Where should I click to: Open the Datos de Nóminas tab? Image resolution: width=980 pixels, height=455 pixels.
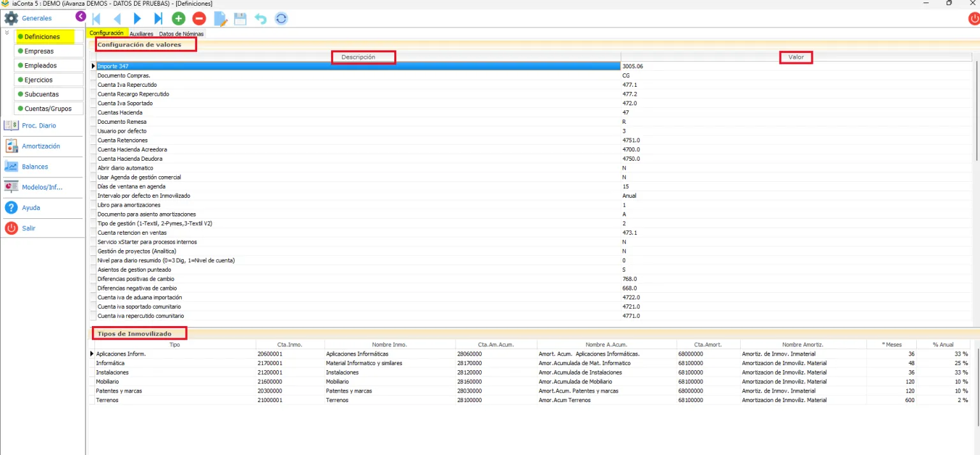(181, 33)
